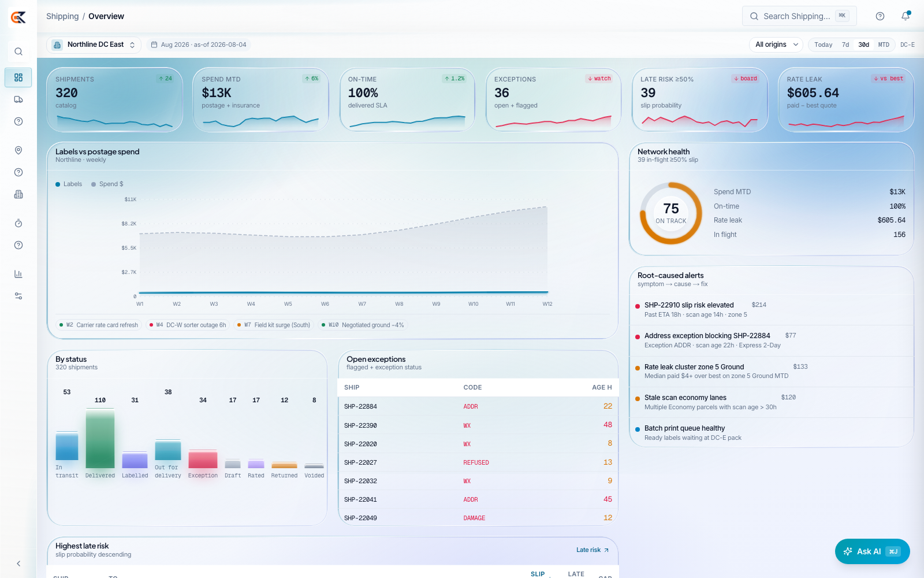Open the Rate leak $605.64 card

[x=846, y=99]
